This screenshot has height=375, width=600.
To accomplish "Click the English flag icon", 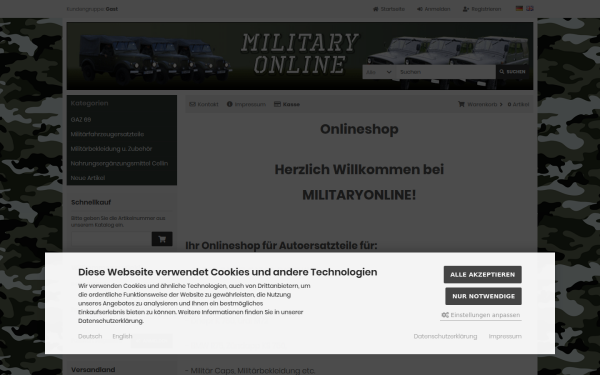I will tap(530, 8).
